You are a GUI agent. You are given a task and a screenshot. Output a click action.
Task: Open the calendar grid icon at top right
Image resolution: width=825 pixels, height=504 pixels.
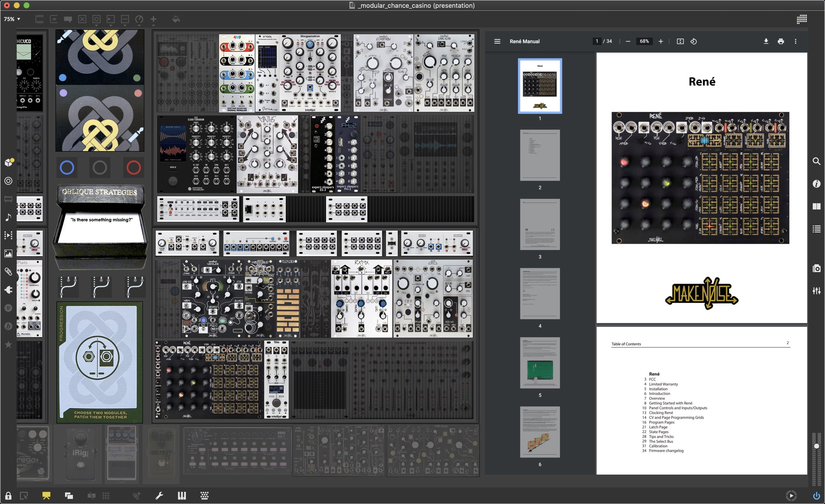(x=802, y=19)
